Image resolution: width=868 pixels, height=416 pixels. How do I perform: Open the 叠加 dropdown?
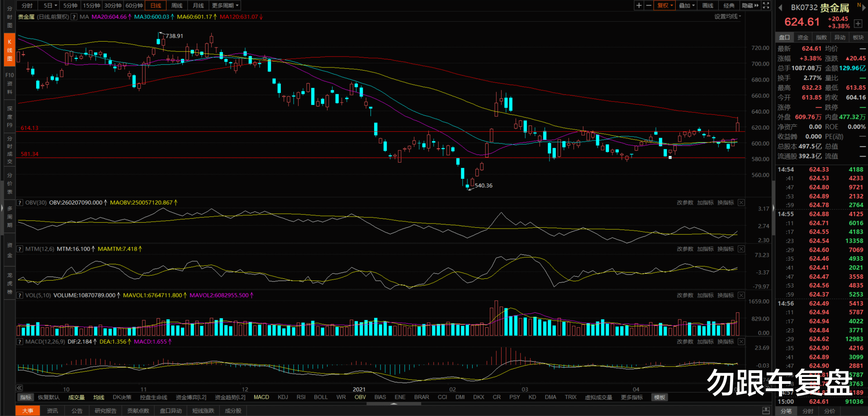coord(687,5)
